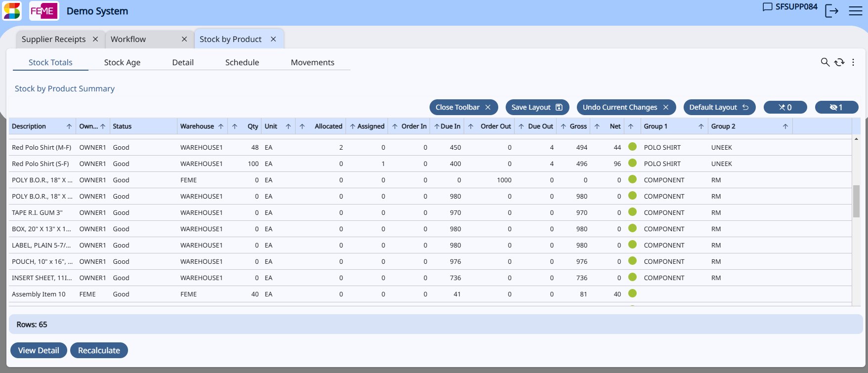Close the Supplier Receipts tab
Screen dimensions: 868x373
point(95,39)
